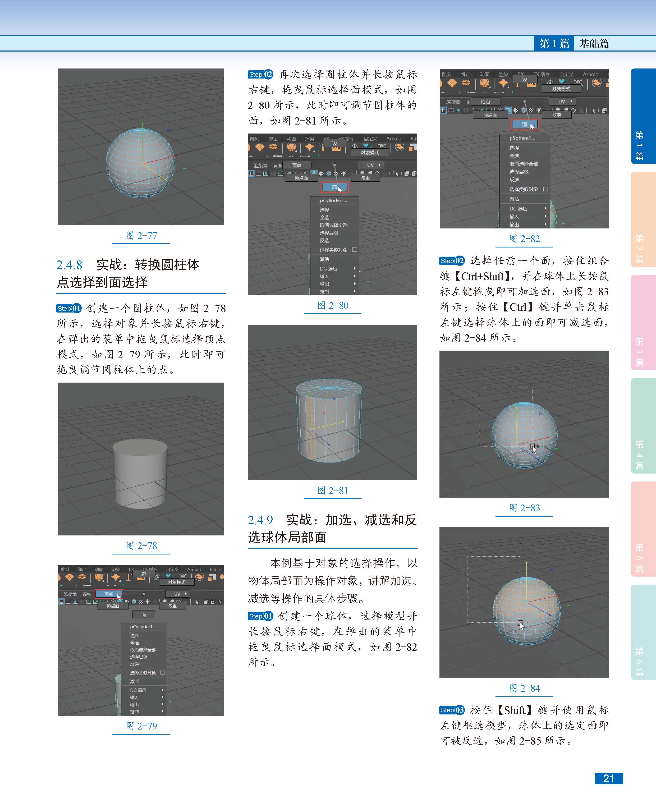Click the snowflake freeze shelf icon in Figure 2-82
The width and height of the screenshot is (656, 812).
click(x=578, y=82)
